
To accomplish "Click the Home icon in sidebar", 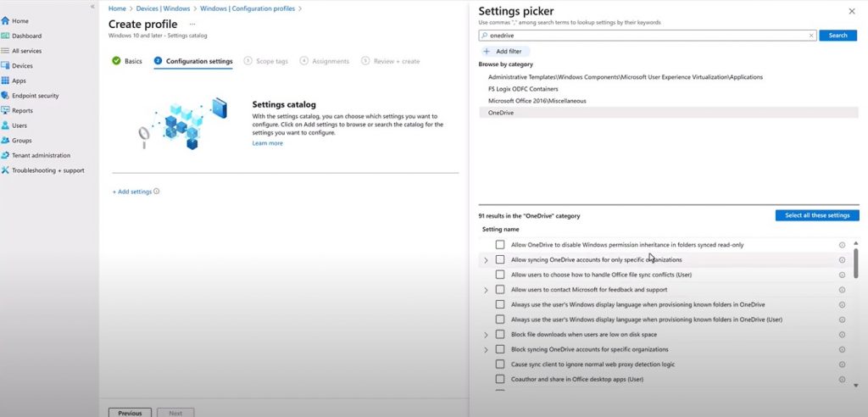I will (x=6, y=20).
